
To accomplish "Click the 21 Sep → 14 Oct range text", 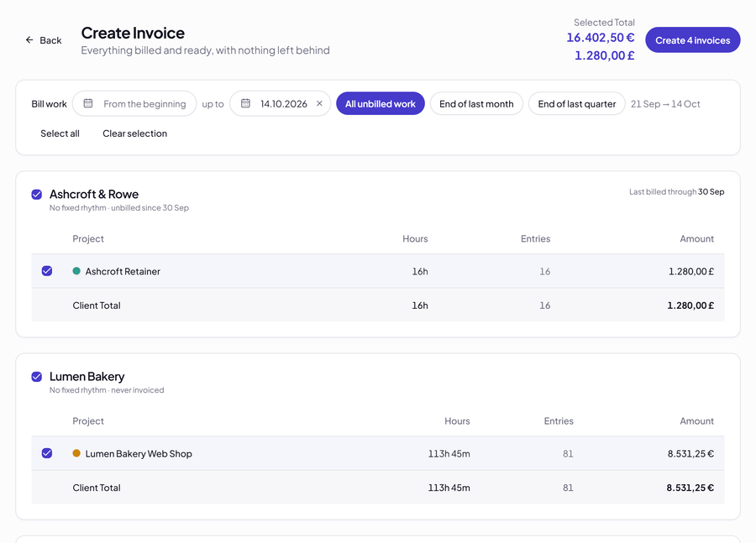I will [x=665, y=103].
